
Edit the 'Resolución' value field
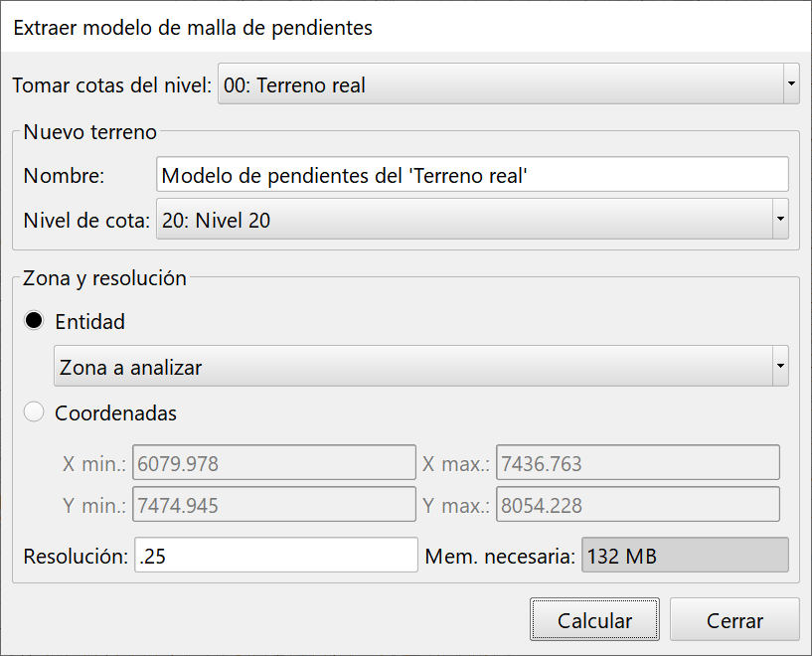(276, 555)
